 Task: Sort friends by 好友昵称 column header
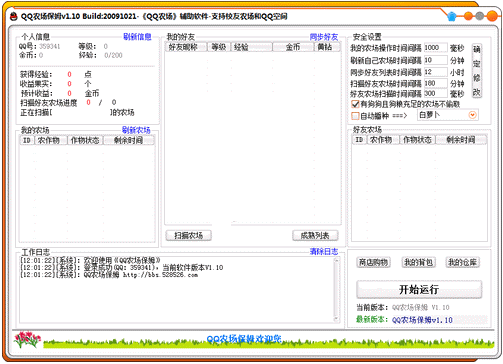click(186, 47)
